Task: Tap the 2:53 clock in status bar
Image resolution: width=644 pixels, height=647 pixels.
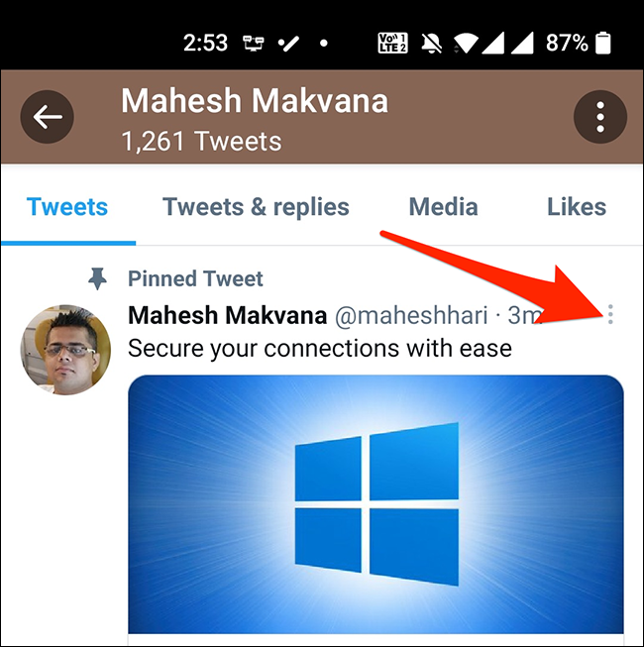Action: (x=205, y=43)
